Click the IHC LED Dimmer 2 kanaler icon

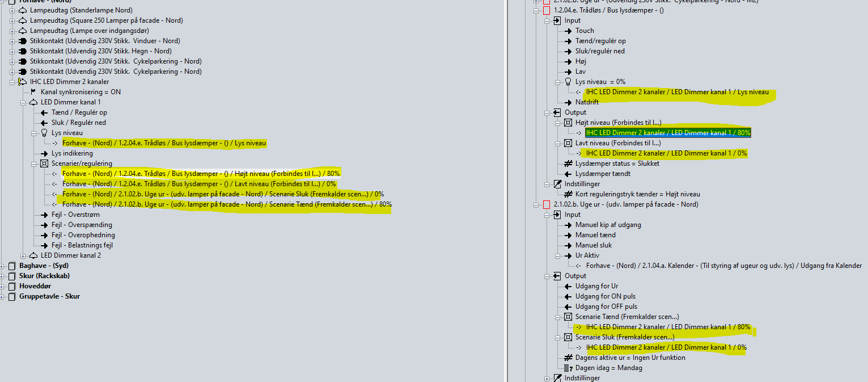[x=23, y=82]
